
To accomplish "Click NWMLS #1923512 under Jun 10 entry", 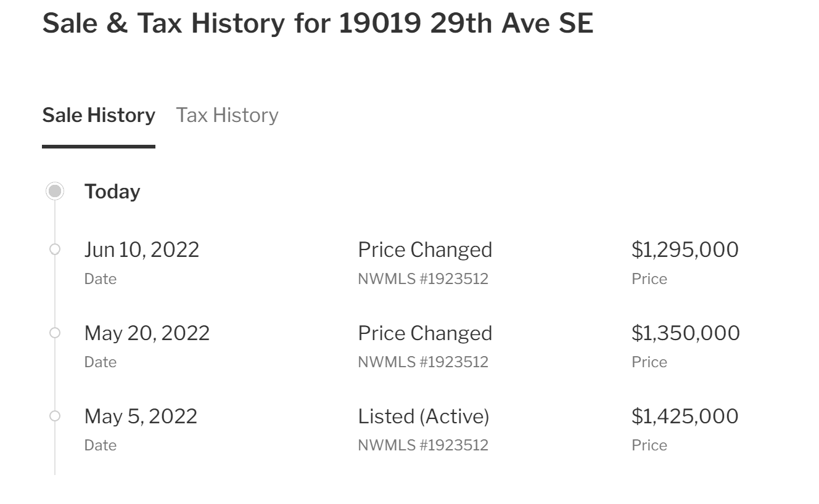I will coord(423,278).
